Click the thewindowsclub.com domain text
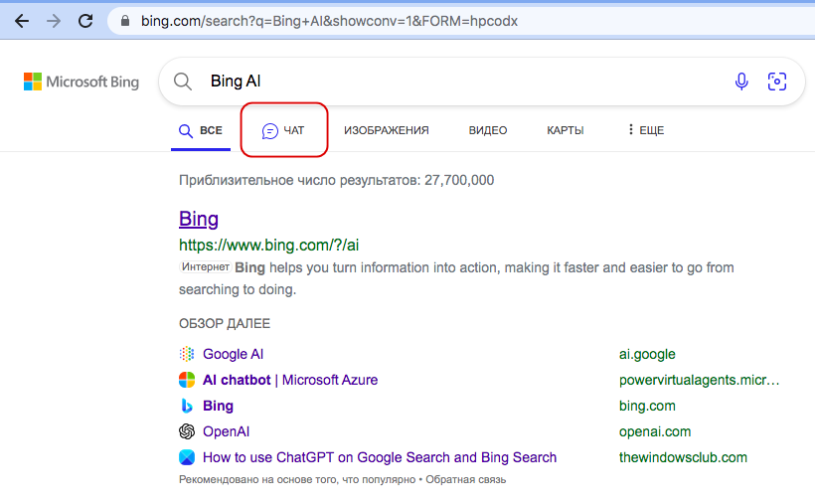 pos(683,457)
